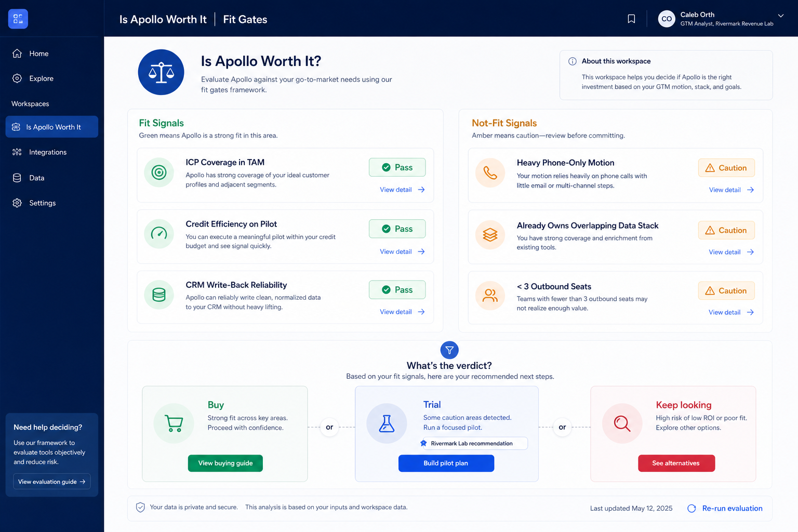Screen dimensions: 798x532
Task: Click the Buy shopping cart icon
Action: click(x=174, y=423)
